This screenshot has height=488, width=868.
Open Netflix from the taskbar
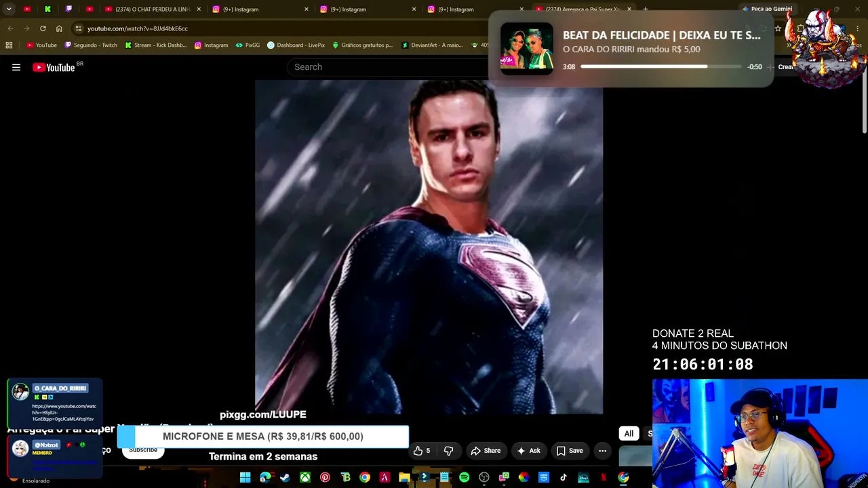[x=603, y=477]
